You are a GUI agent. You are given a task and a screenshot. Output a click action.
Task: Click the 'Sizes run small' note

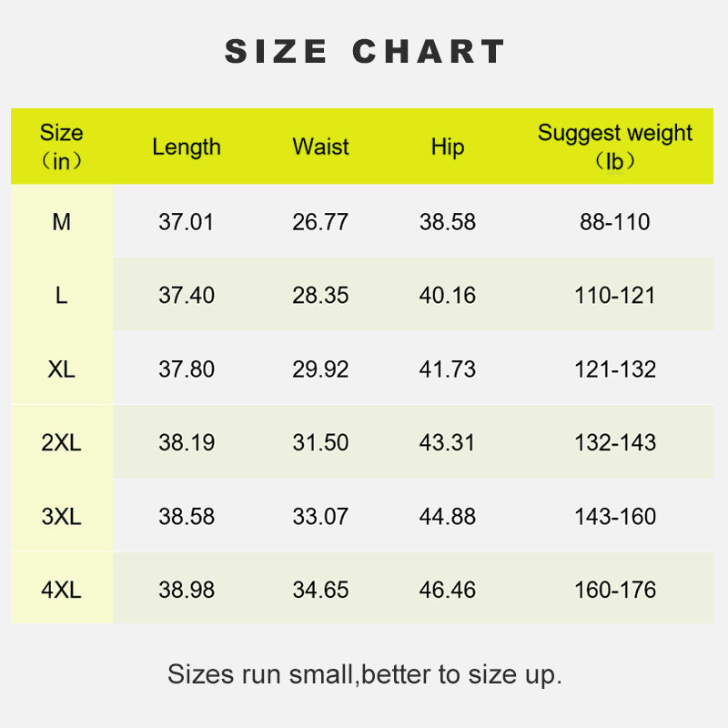[364, 674]
